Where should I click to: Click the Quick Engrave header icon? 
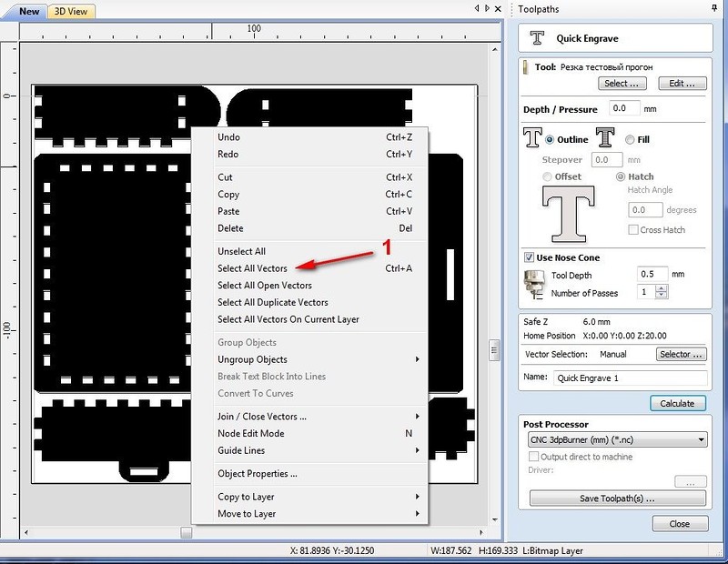[538, 39]
